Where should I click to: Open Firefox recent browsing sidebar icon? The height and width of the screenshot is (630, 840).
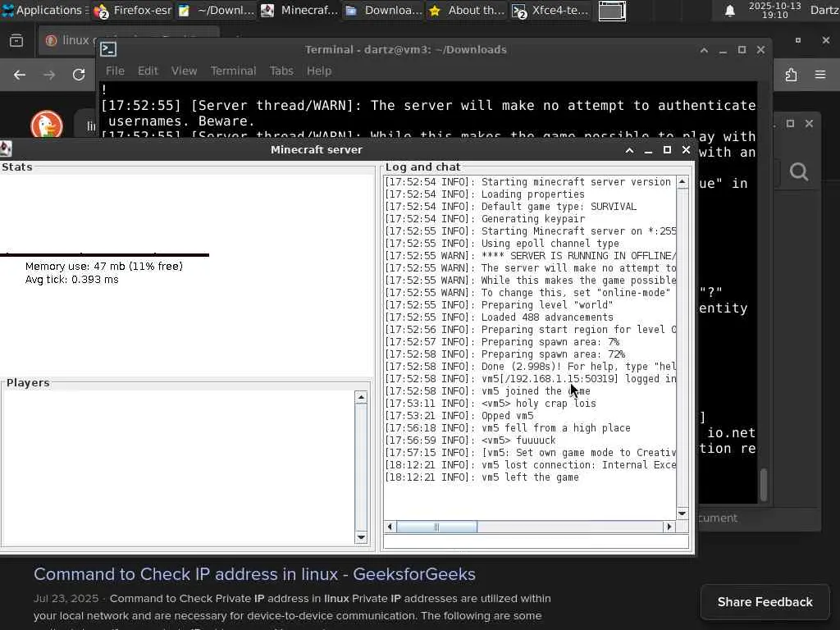click(x=16, y=40)
